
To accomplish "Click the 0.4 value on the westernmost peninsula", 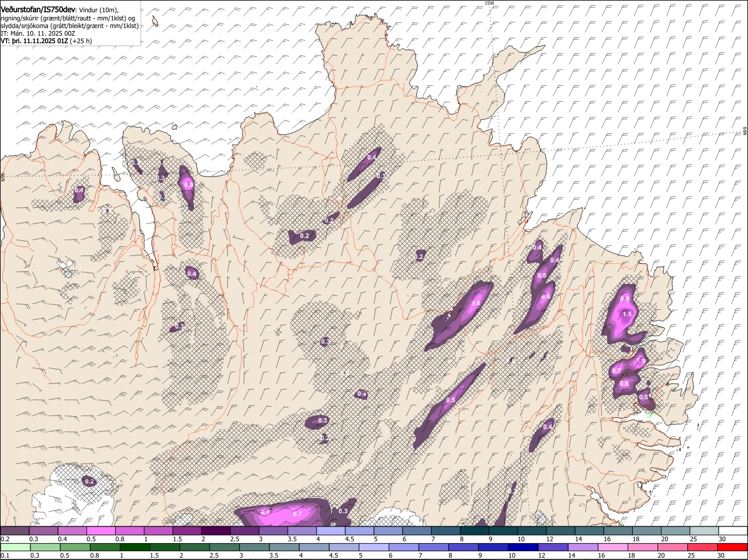I will pyautogui.click(x=79, y=190).
